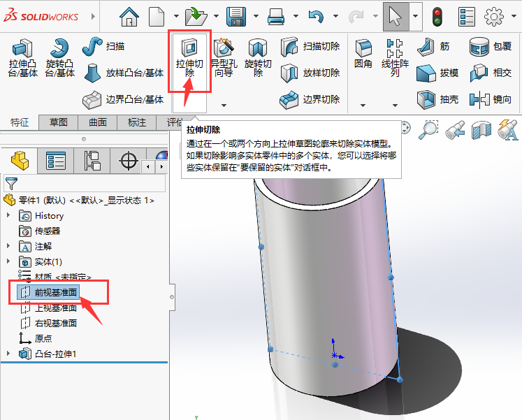Select the 旋转切除 revolved cut tool
The height and width of the screenshot is (420, 522).
[x=258, y=57]
